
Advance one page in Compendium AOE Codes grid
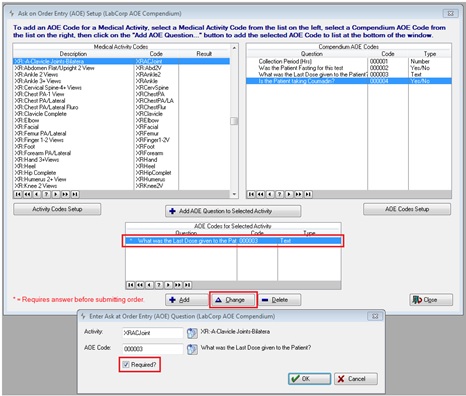click(299, 194)
